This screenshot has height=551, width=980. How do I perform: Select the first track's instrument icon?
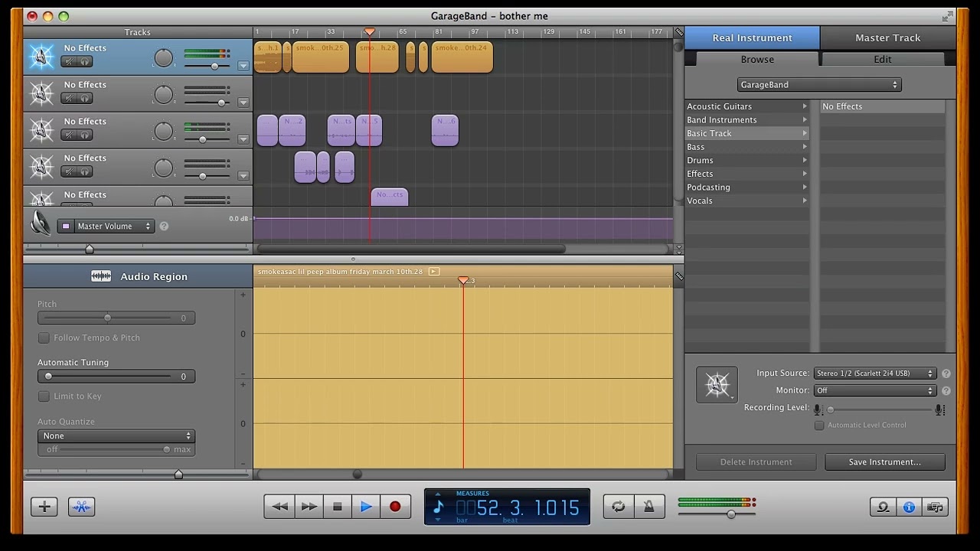tap(41, 57)
